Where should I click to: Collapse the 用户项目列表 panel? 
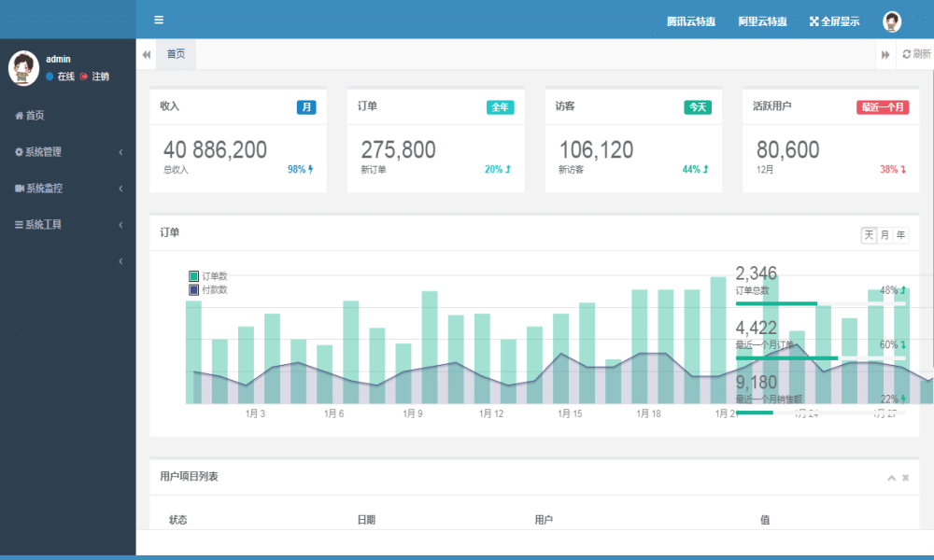point(892,478)
